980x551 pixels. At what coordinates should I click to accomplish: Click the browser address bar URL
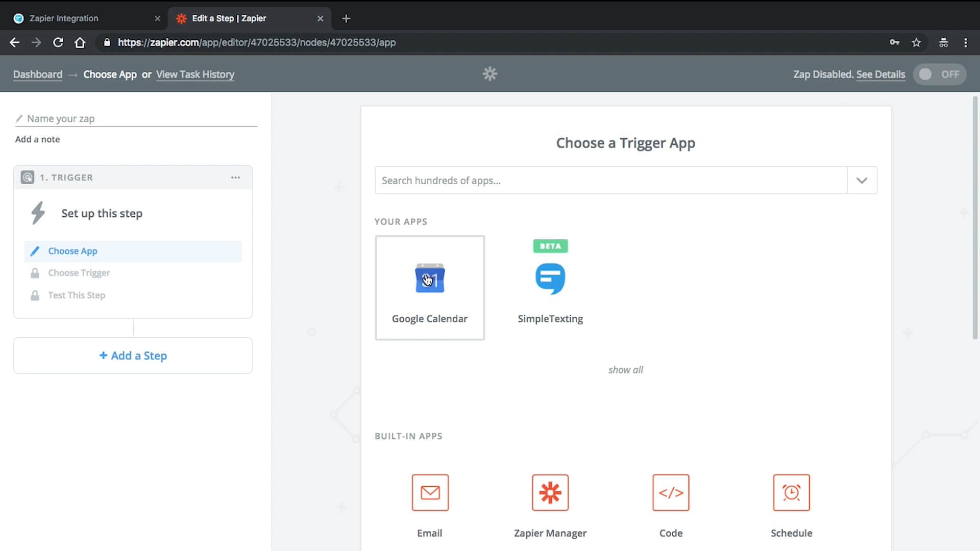coord(257,42)
